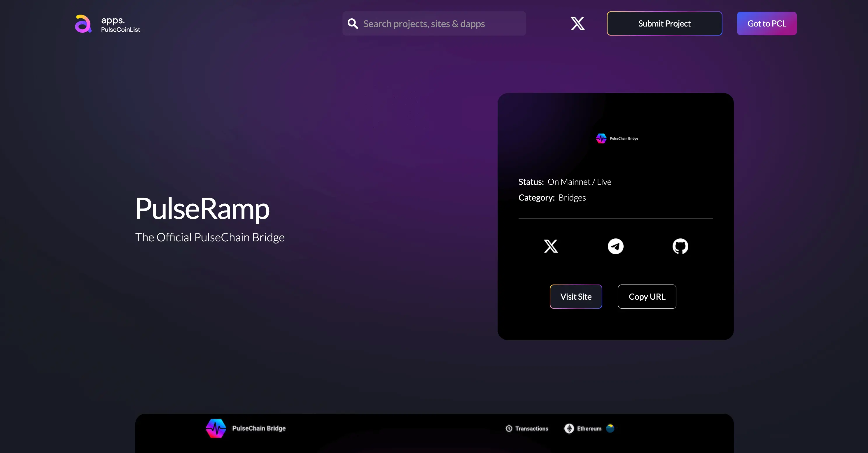The image size is (868, 453).
Task: Open the PulseRamp GitHub icon
Action: coord(680,246)
